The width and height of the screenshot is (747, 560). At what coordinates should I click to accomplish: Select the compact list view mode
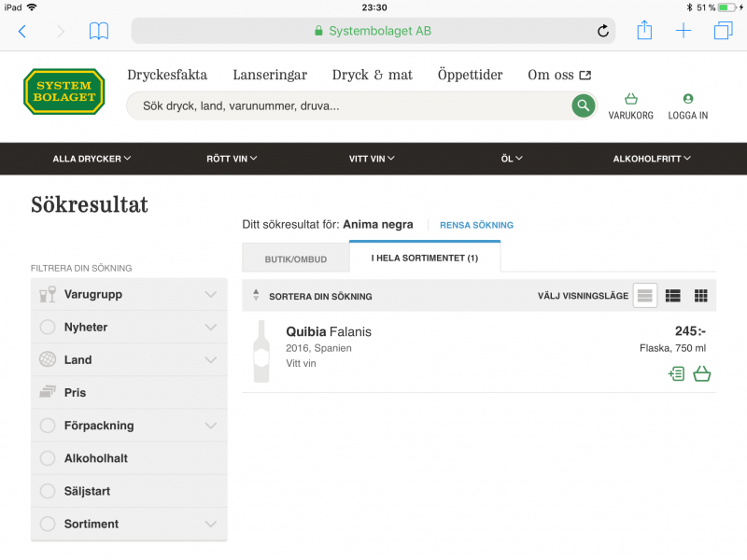[x=644, y=296]
